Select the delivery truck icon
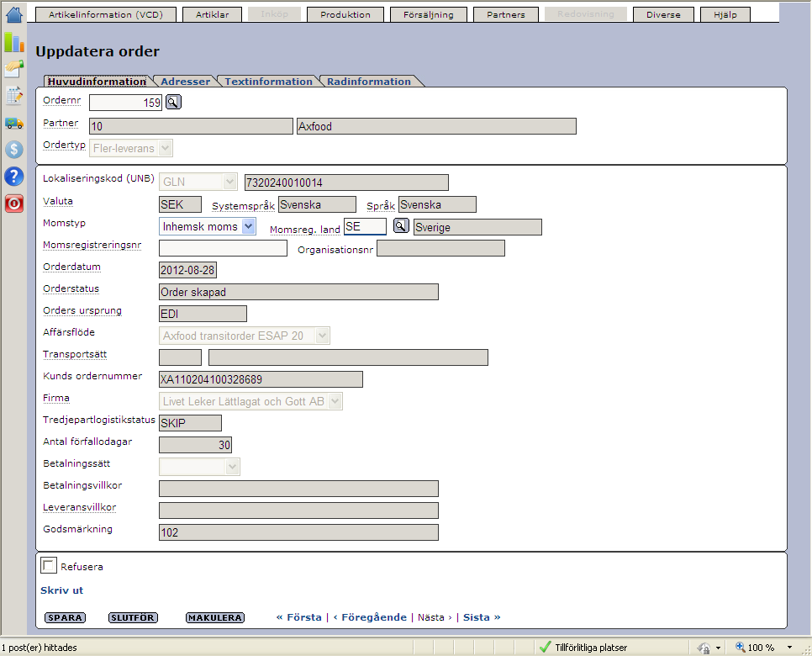The image size is (812, 656). click(x=14, y=123)
